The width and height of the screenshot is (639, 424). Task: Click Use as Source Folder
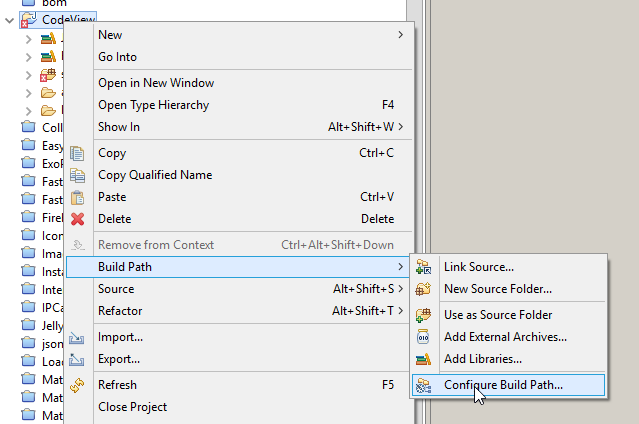click(x=497, y=315)
